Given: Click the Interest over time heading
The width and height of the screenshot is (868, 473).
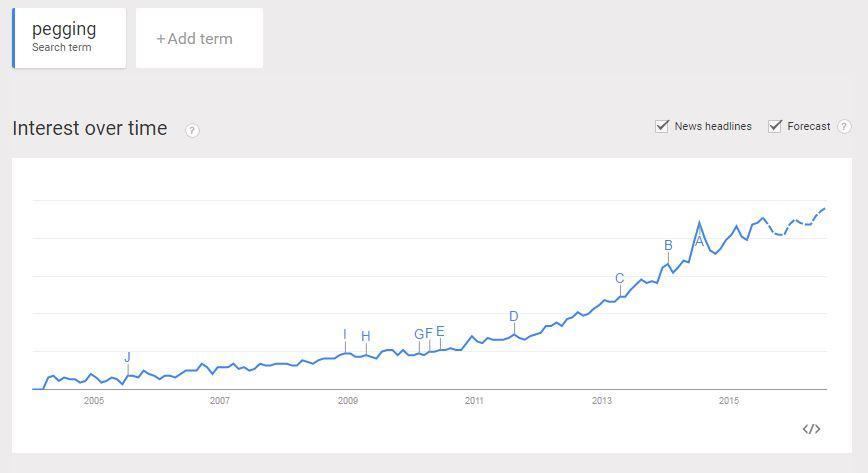Looking at the screenshot, I should (x=90, y=129).
